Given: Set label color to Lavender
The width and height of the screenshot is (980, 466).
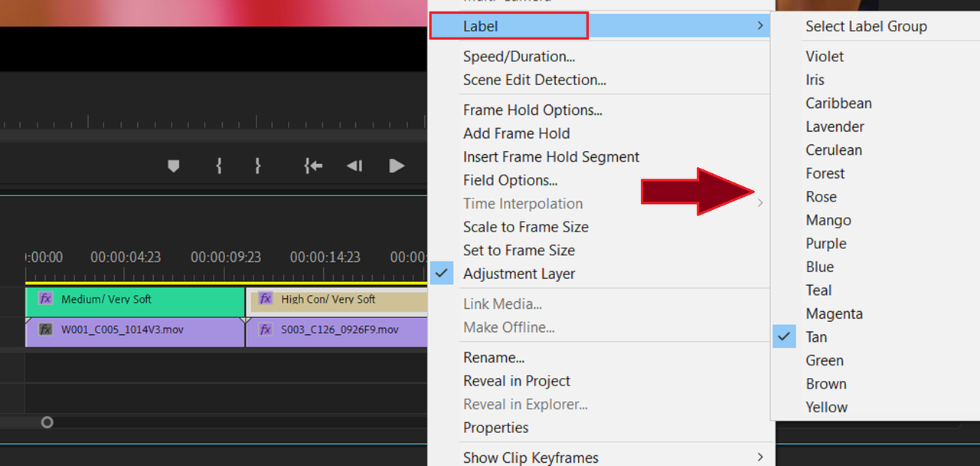Looking at the screenshot, I should [835, 126].
